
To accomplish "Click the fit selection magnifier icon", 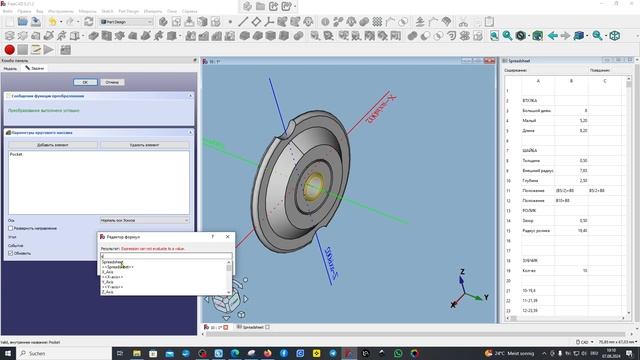I will 507,36.
